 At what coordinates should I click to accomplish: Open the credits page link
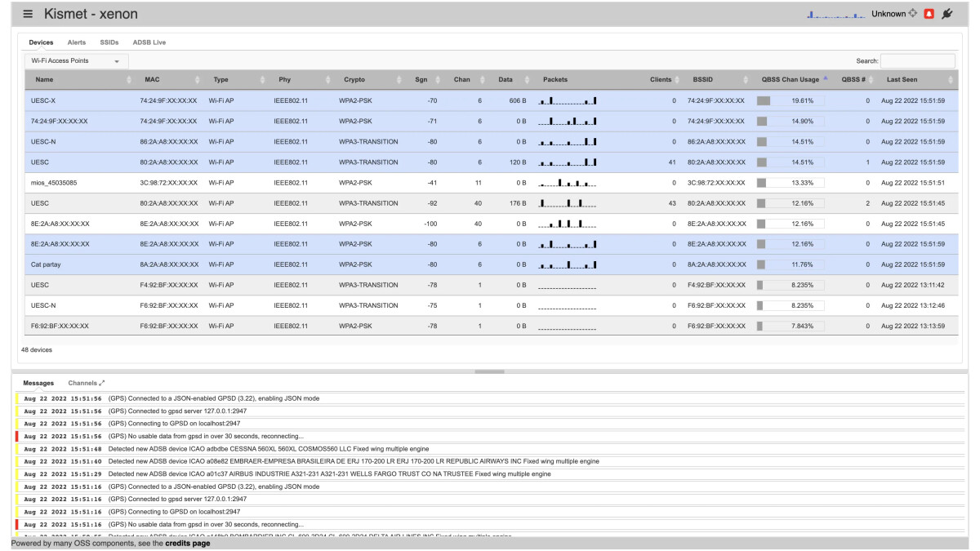(187, 543)
